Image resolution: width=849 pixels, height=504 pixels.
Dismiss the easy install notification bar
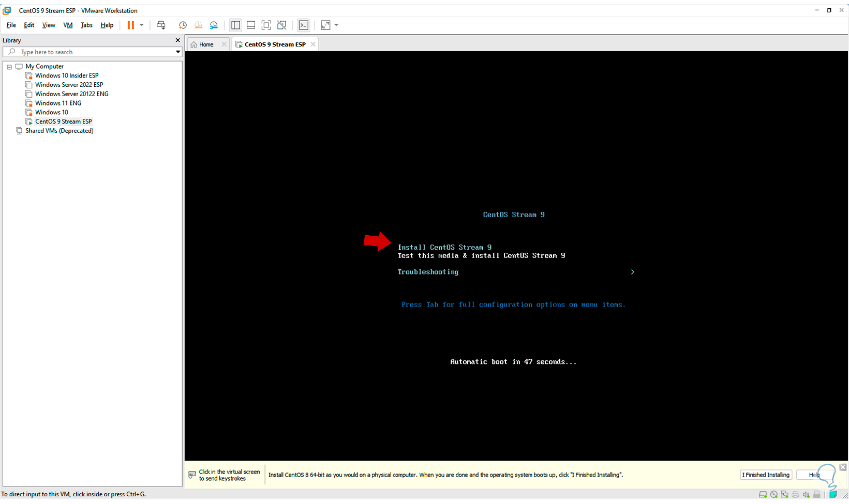pos(843,467)
